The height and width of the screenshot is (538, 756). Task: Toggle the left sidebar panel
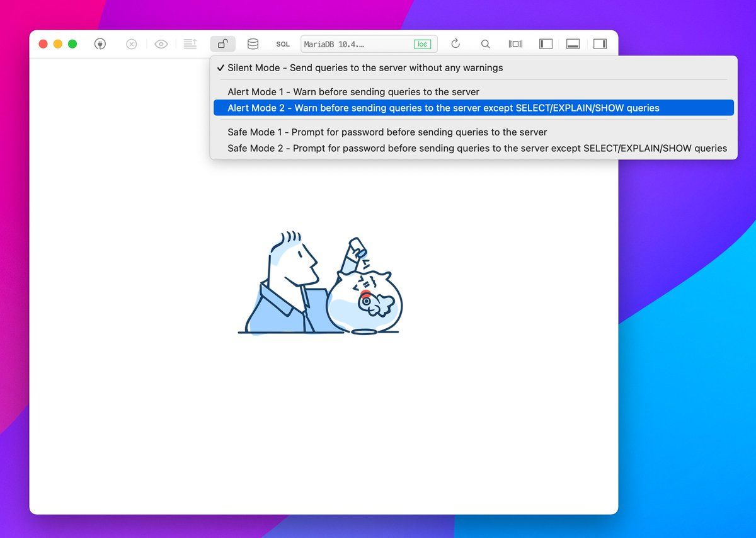(546, 44)
